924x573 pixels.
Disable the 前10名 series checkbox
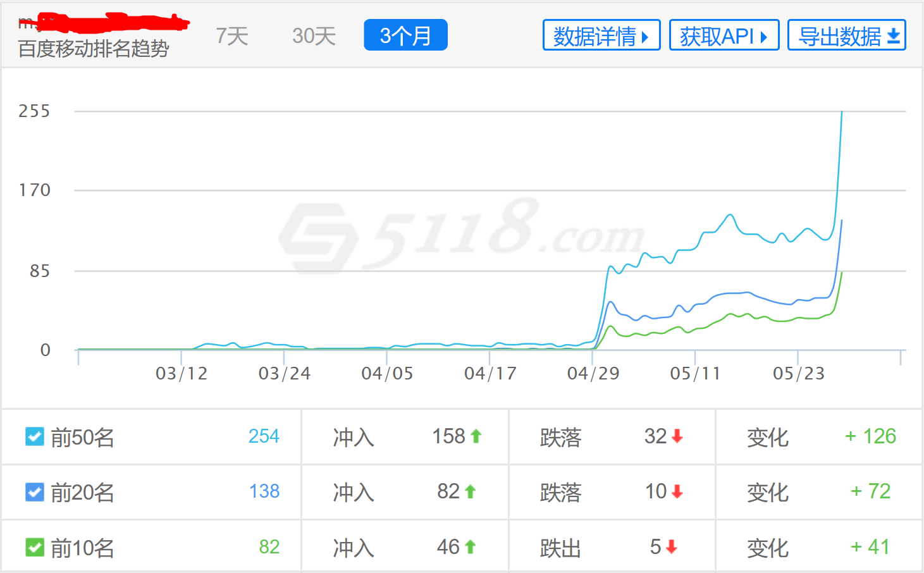tap(35, 548)
